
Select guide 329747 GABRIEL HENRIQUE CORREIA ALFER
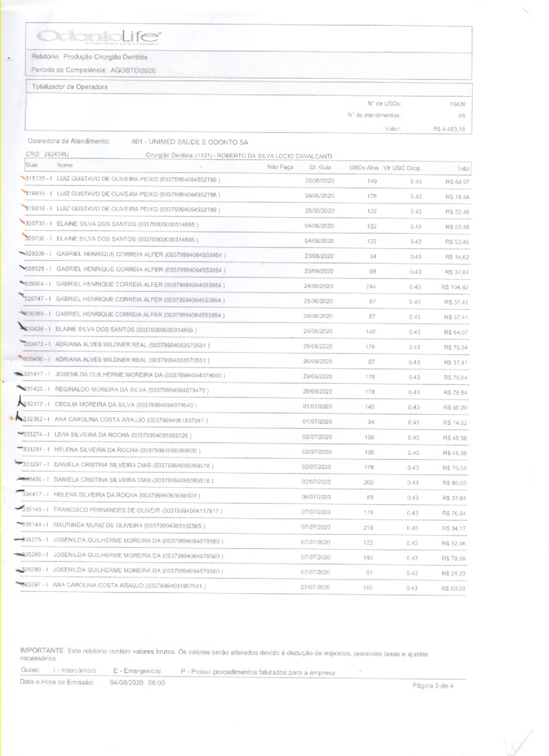(125, 299)
